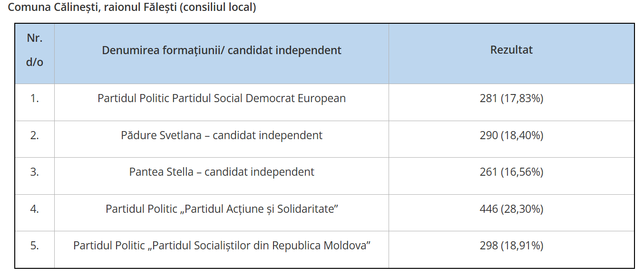Click the Denumirea formațiunii/ candidat independent header

point(222,50)
